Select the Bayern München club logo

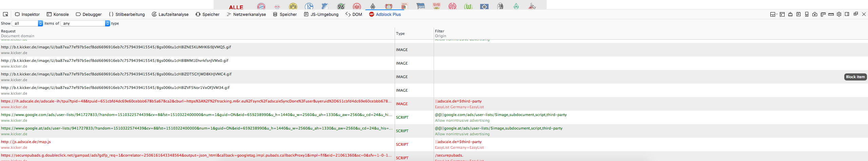click(261, 6)
